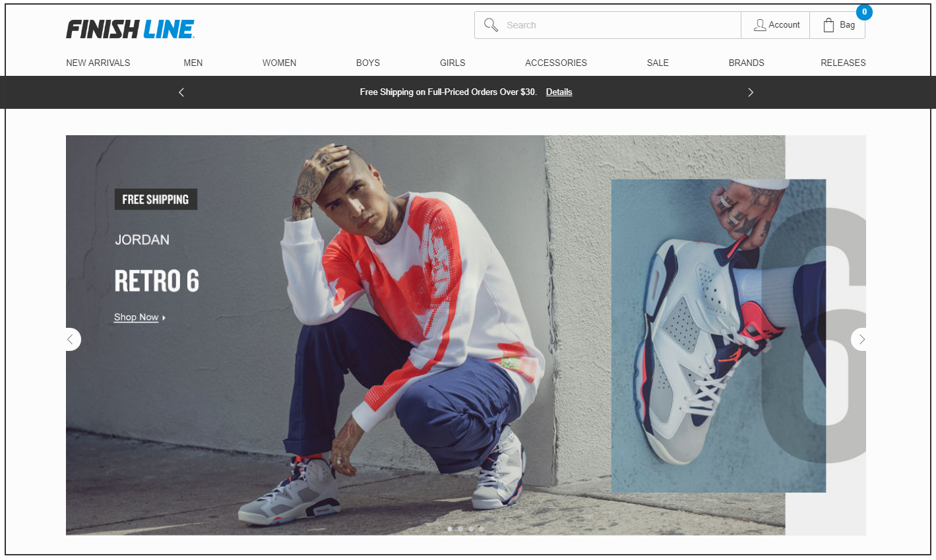Open the Sale navigation menu
The image size is (936, 560).
pos(658,63)
